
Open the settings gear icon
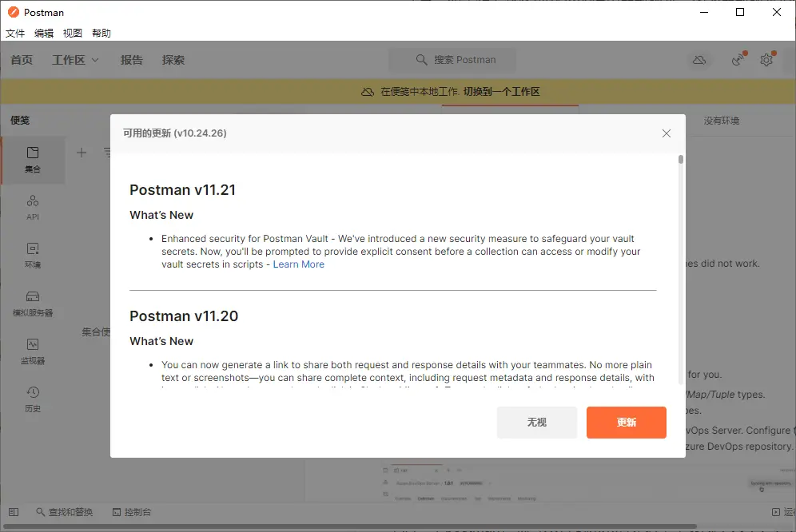766,60
